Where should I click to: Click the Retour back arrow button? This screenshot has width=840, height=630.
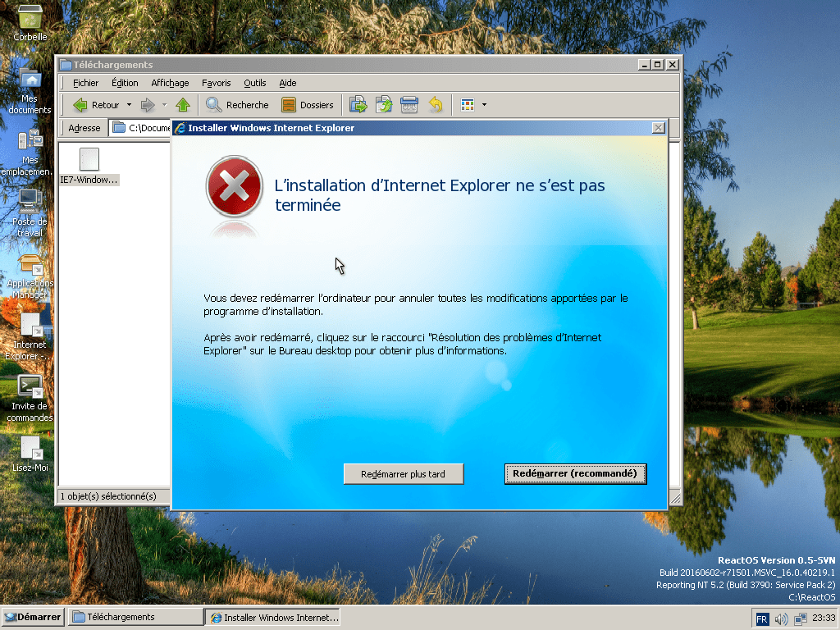(x=96, y=105)
